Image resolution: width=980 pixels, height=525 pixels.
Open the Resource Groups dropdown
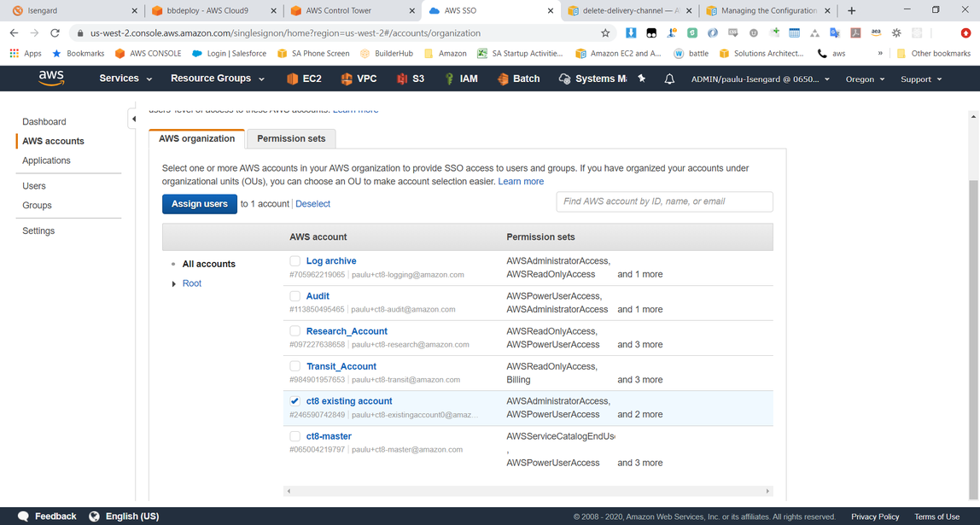point(218,79)
